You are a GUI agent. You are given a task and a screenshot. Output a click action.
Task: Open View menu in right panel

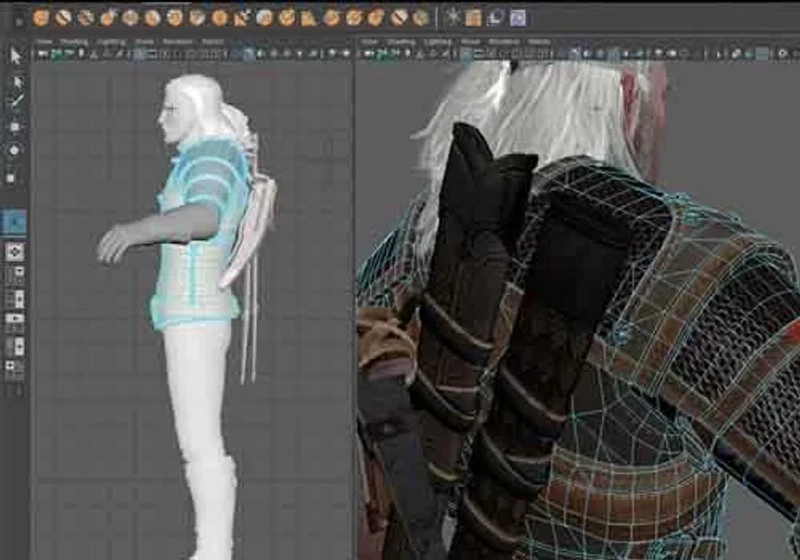tap(369, 42)
